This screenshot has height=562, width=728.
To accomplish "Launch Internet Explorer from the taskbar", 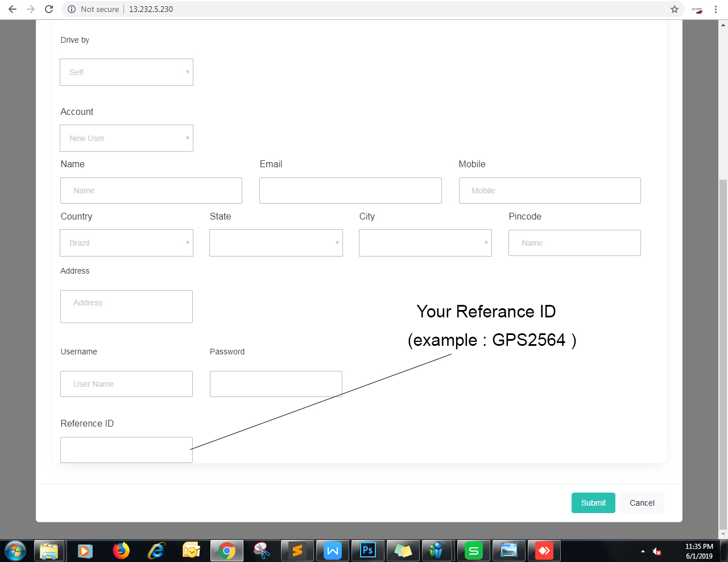I will point(156,551).
